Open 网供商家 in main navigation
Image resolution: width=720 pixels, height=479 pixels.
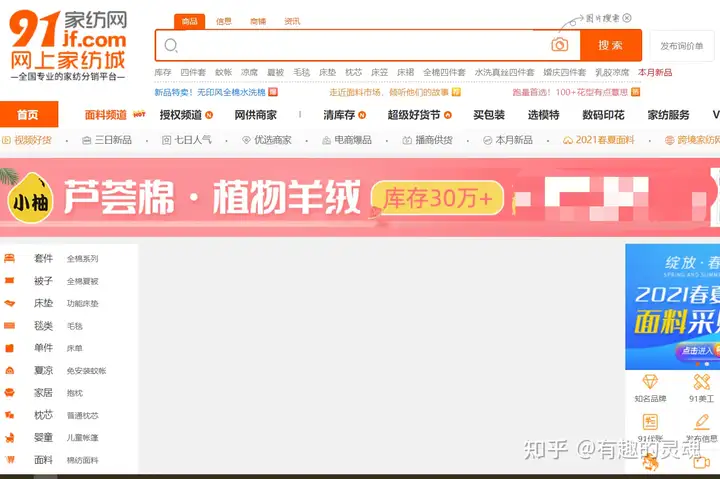click(x=256, y=115)
